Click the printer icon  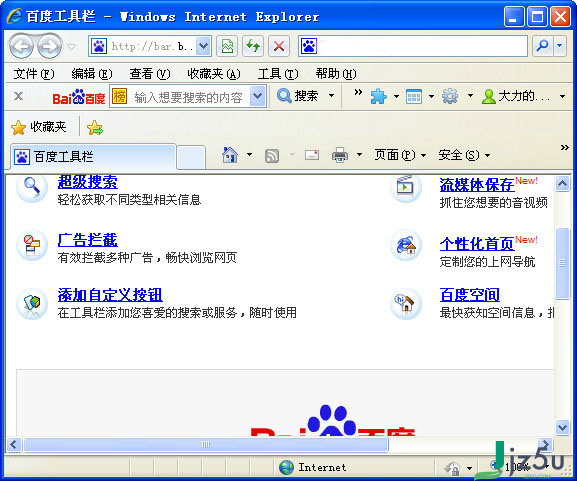[340, 155]
